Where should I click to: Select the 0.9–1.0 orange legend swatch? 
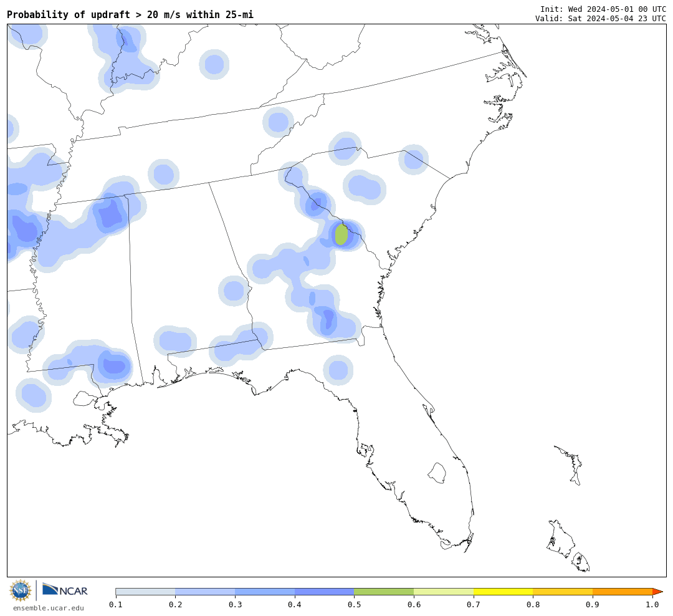coord(623,592)
